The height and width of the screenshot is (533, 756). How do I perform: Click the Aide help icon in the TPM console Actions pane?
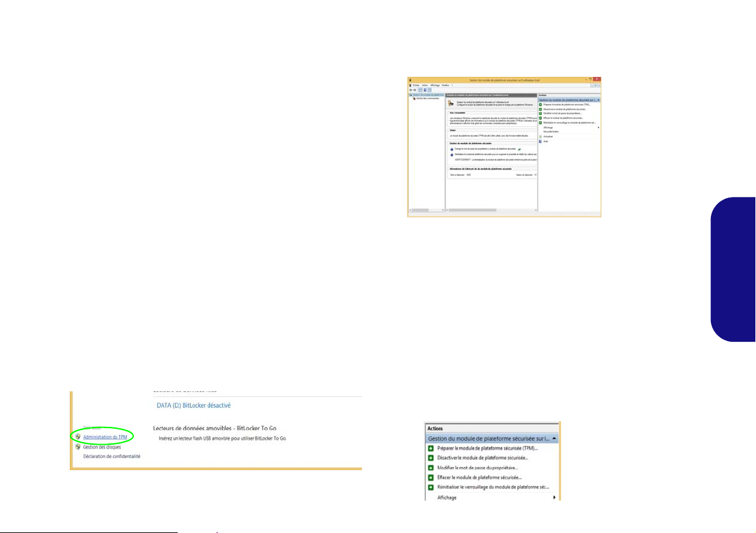point(540,141)
